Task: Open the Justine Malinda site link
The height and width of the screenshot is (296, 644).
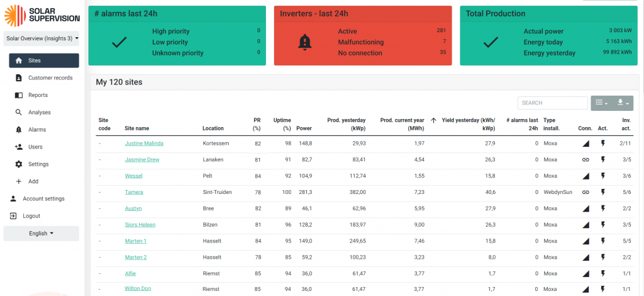Action: (x=144, y=144)
